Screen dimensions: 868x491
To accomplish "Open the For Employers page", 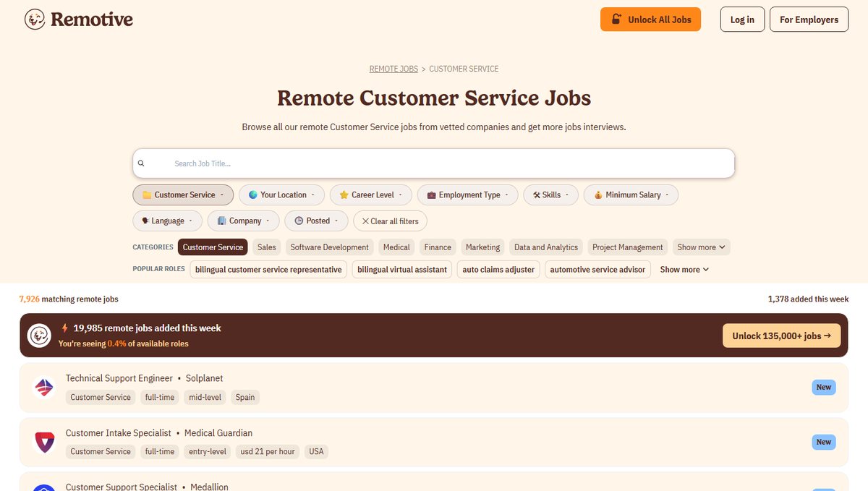I will tap(809, 20).
